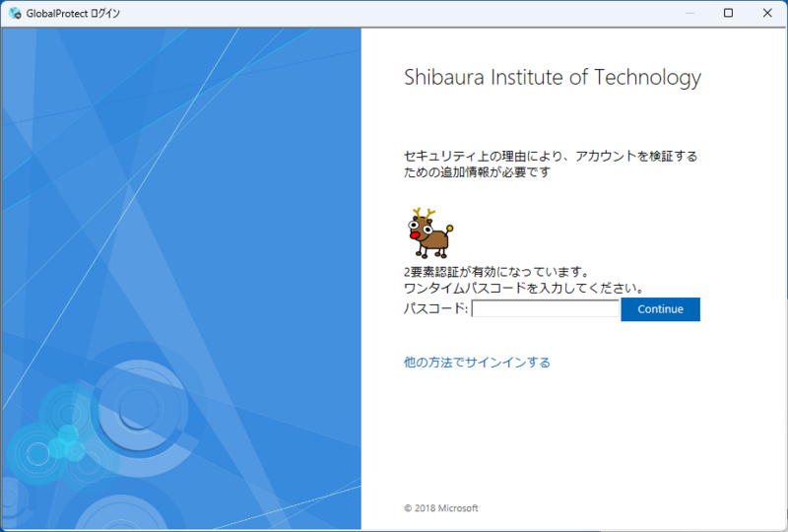This screenshot has height=532, width=788.
Task: Close the GlobalProtect login window
Action: click(x=767, y=13)
